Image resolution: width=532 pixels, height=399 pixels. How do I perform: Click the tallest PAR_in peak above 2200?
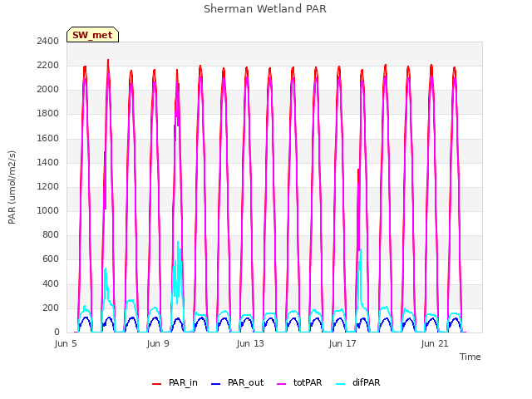[x=108, y=61]
